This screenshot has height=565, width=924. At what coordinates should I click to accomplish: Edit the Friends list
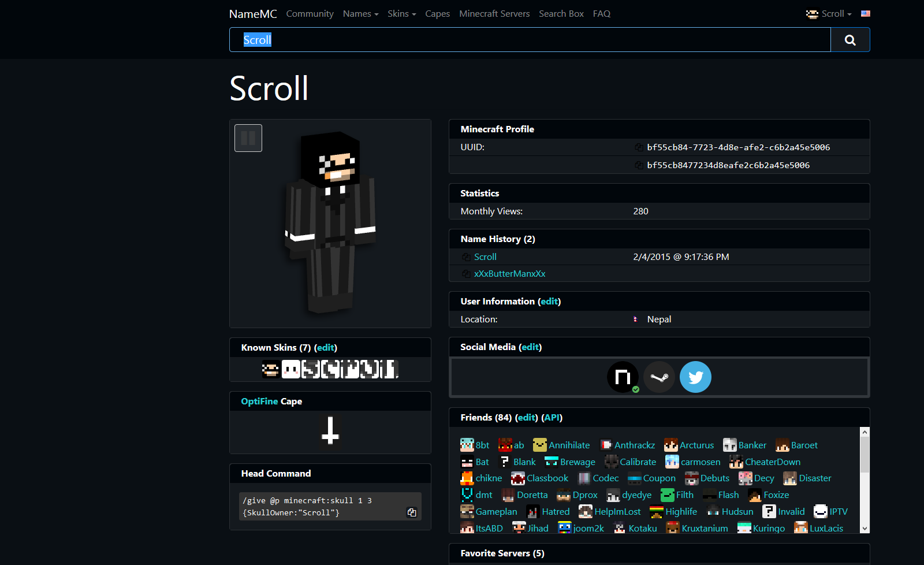(x=526, y=417)
